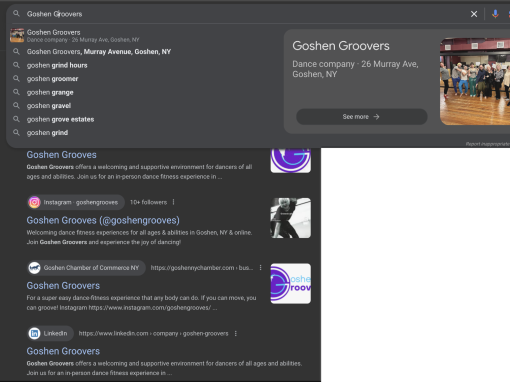Click magnifier icon next to goshen groomer

(16, 79)
